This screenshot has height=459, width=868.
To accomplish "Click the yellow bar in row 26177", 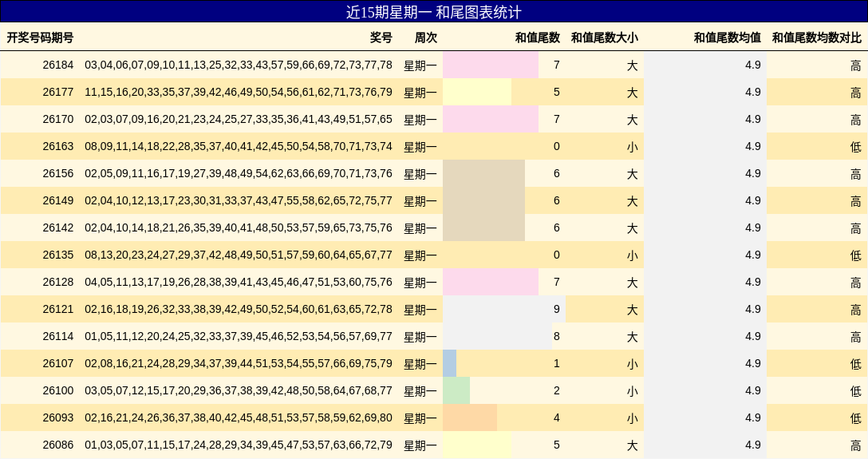I will tap(477, 92).
